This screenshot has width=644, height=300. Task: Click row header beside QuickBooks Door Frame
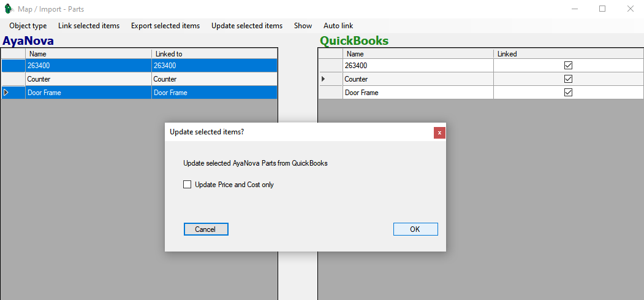(331, 93)
